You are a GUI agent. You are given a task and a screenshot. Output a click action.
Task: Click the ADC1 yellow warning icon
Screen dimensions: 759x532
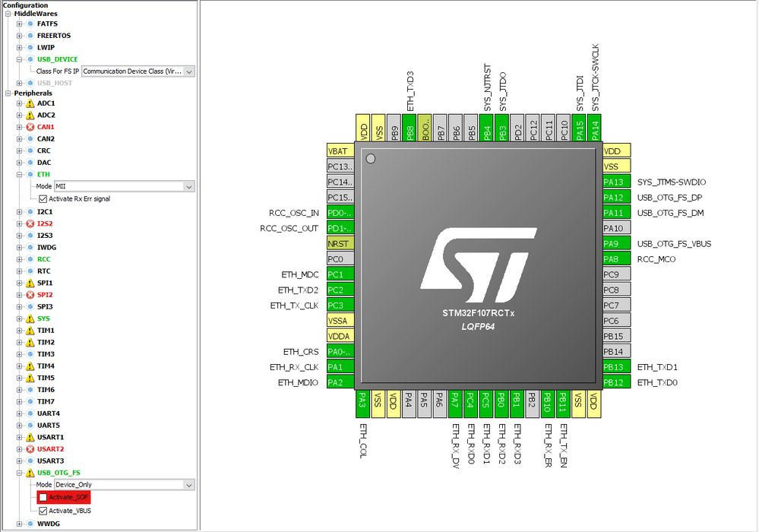[30, 103]
